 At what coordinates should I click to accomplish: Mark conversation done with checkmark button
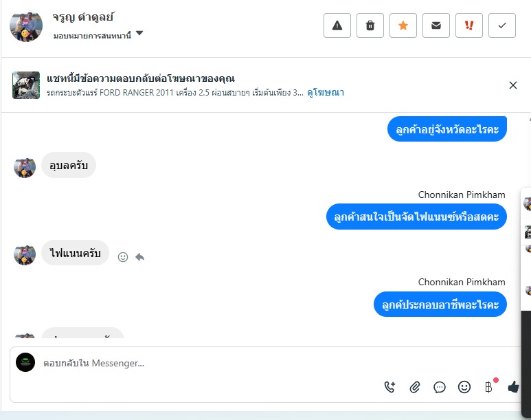(502, 25)
